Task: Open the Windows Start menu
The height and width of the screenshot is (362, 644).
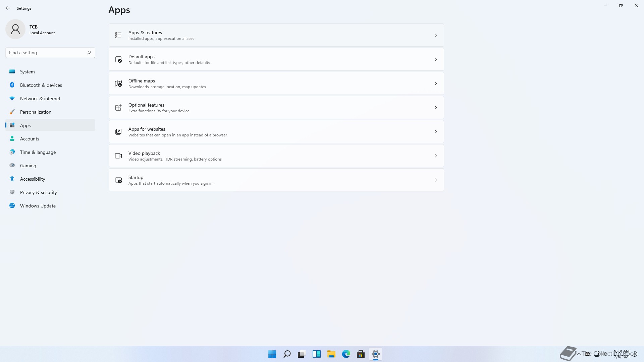Action: coord(272,354)
